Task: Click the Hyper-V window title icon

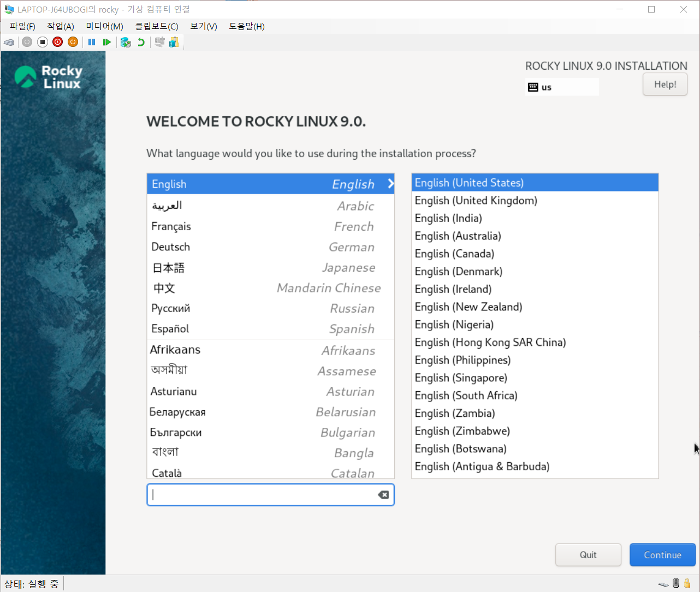Action: point(9,9)
